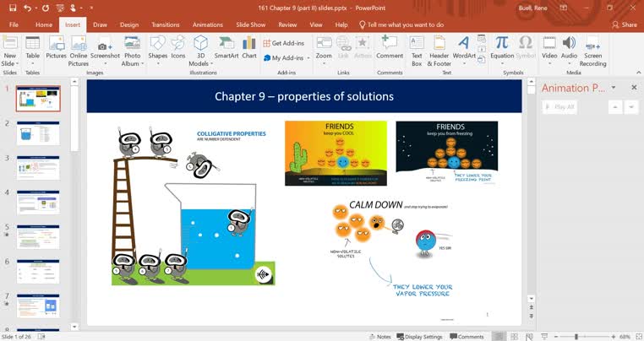Select slide 3 thumbnail
Viewport: 644px width, 341px height.
tap(38, 167)
